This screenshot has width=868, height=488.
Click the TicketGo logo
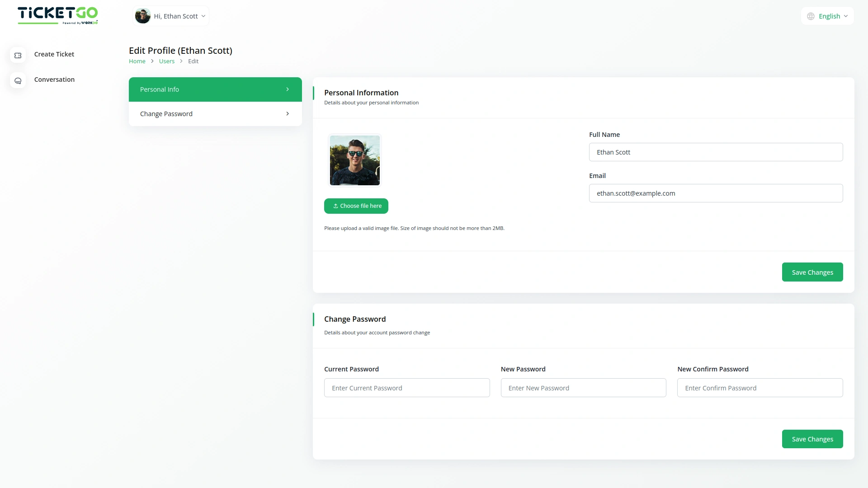[57, 15]
